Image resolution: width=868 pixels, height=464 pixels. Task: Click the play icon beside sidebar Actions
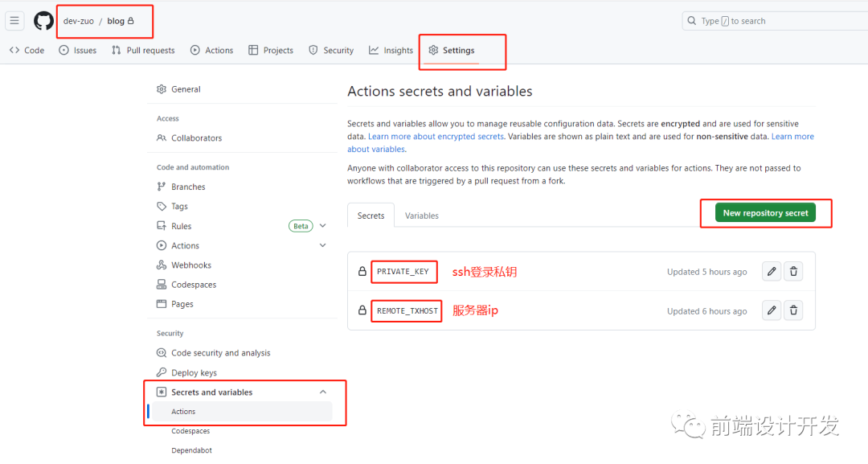(161, 245)
